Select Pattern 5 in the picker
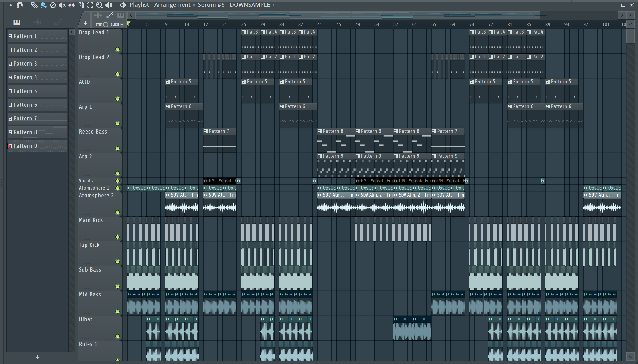 tap(37, 91)
